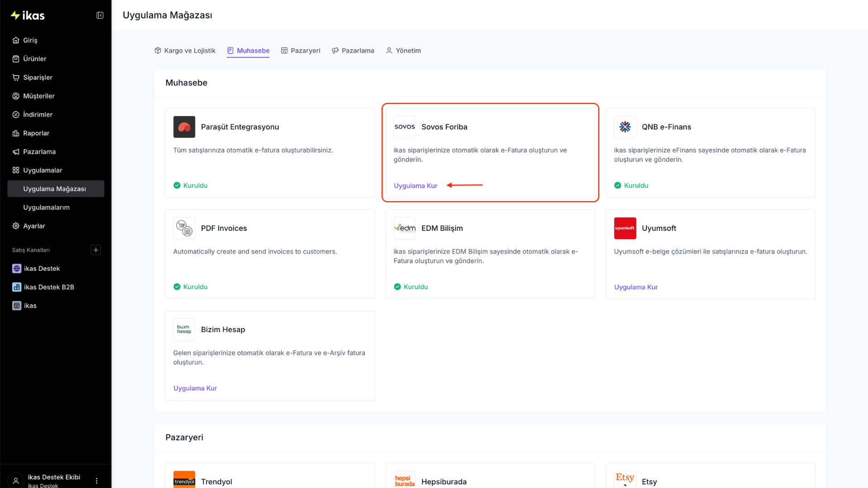The image size is (868, 488).
Task: Click the Etsy logo icon
Action: pyautogui.click(x=625, y=480)
